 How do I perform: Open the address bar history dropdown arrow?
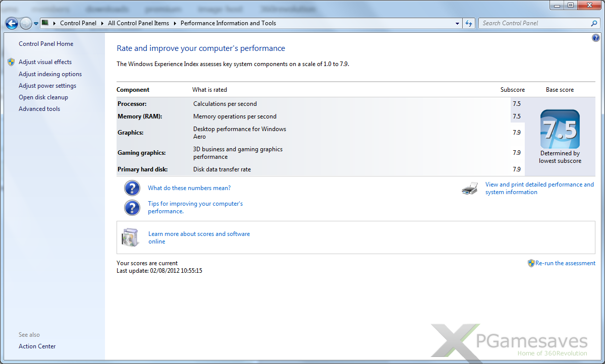[457, 23]
